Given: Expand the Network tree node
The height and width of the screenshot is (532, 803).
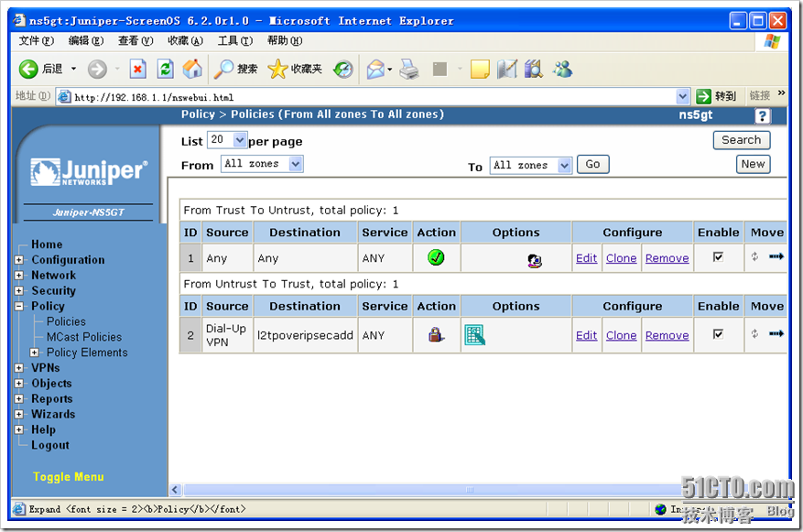Looking at the screenshot, I should 19,275.
